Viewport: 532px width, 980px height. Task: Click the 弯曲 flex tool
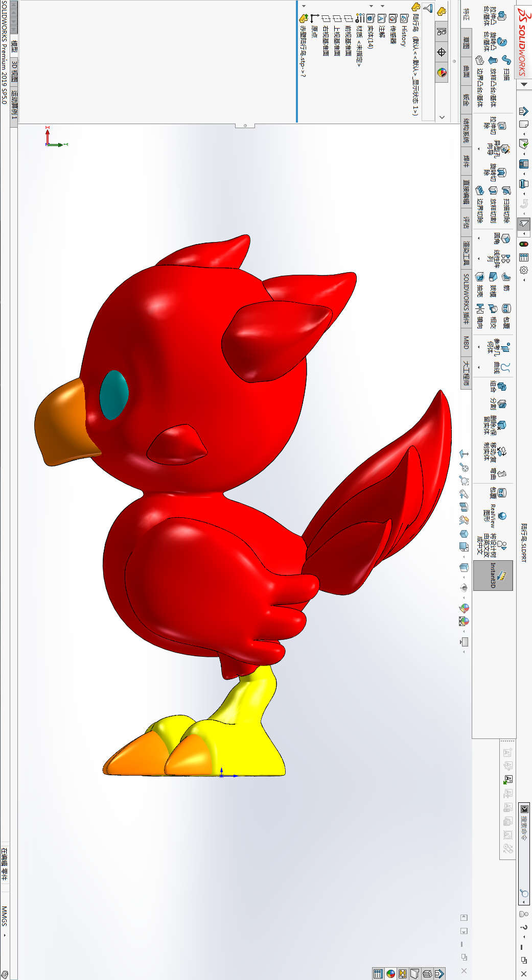pos(498,474)
